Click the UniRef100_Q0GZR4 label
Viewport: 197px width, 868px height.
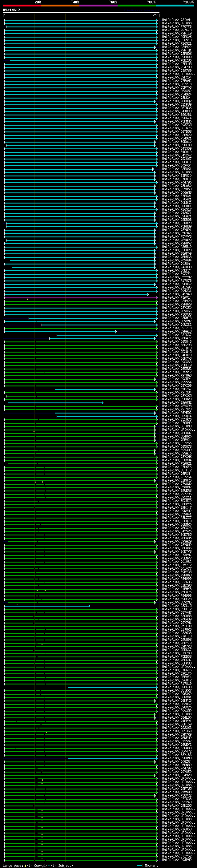click(177, 761)
